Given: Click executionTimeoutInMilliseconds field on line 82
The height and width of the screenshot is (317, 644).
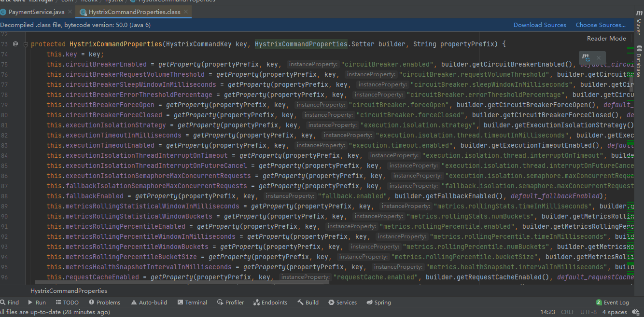Looking at the screenshot, I should tap(124, 136).
